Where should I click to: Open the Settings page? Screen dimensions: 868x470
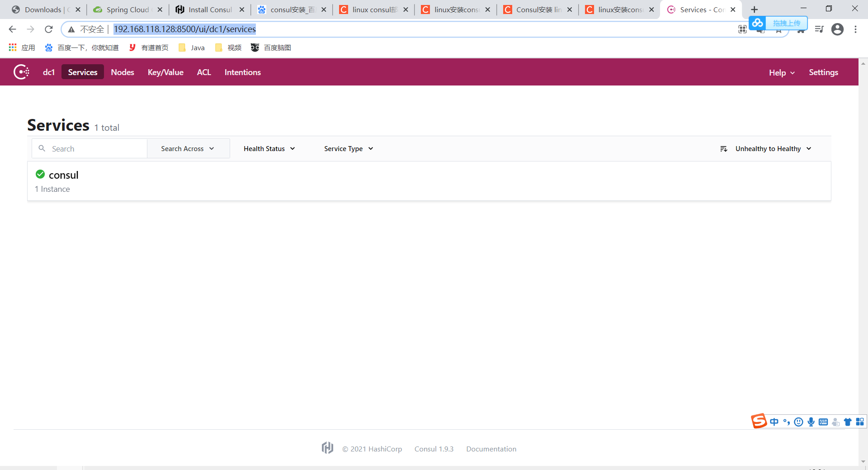coord(823,72)
